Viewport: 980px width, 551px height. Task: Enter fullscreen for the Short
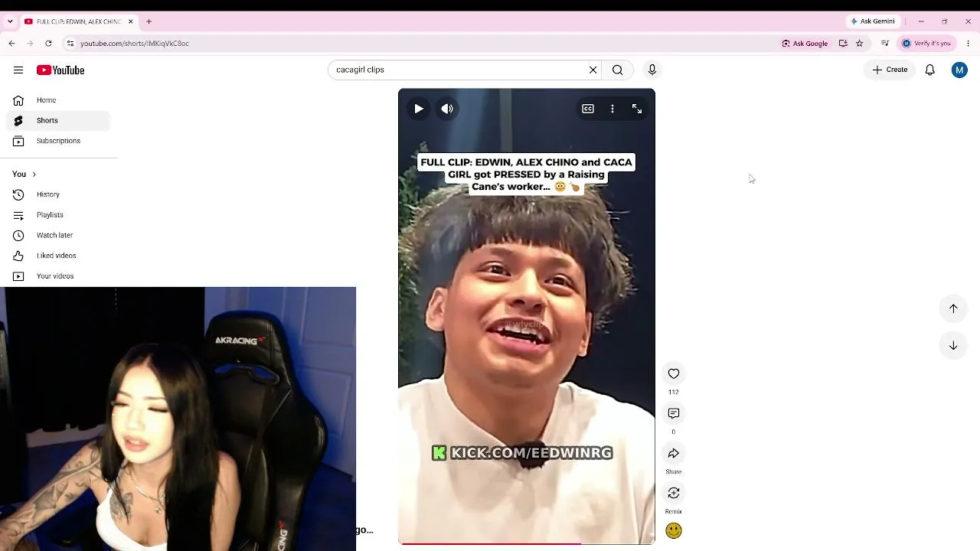637,109
